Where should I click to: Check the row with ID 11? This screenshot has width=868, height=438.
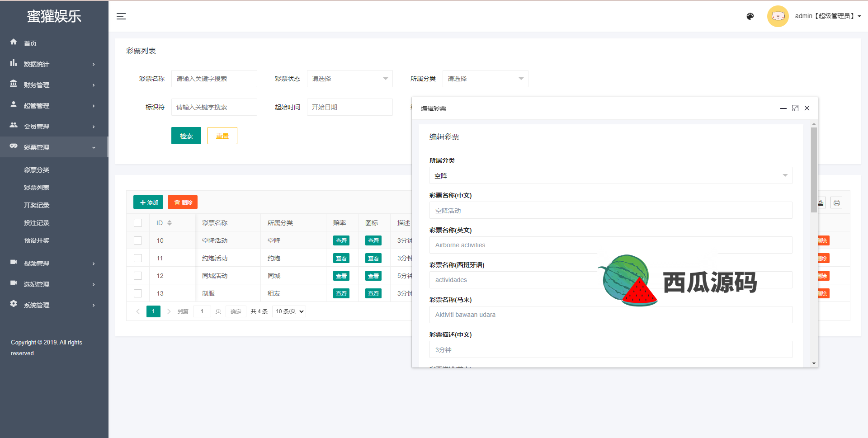(138, 258)
